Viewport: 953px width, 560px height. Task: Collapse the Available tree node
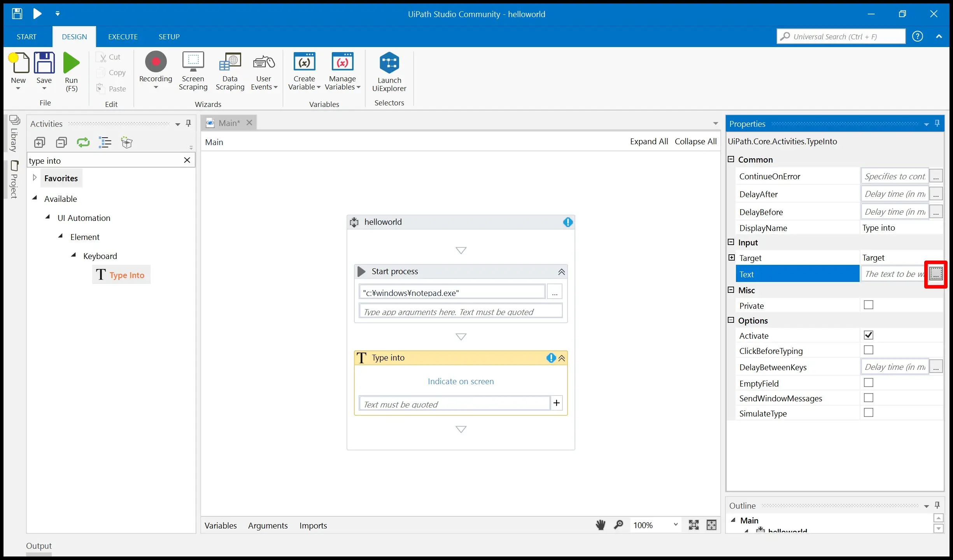(35, 198)
